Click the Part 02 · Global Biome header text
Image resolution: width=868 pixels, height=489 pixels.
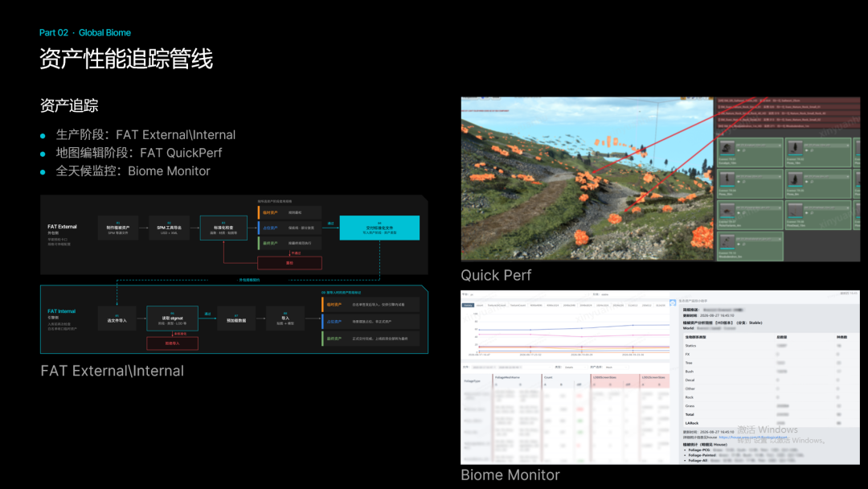click(x=84, y=33)
